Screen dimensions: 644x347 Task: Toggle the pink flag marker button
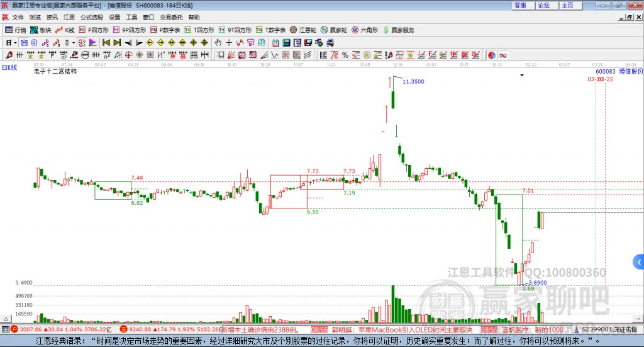[93, 43]
